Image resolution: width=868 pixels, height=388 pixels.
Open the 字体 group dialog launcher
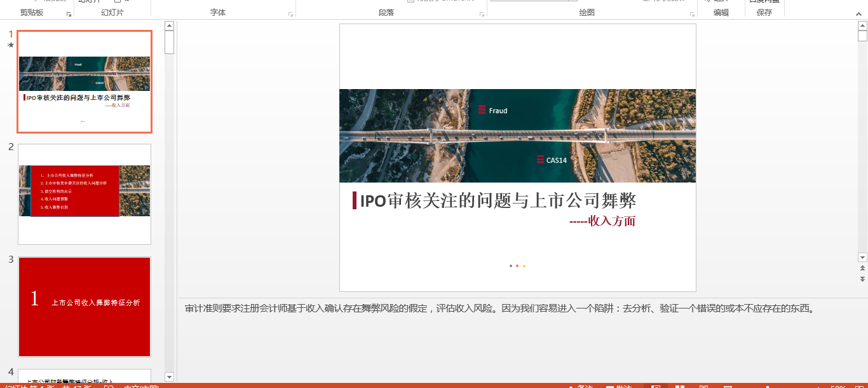[x=291, y=13]
